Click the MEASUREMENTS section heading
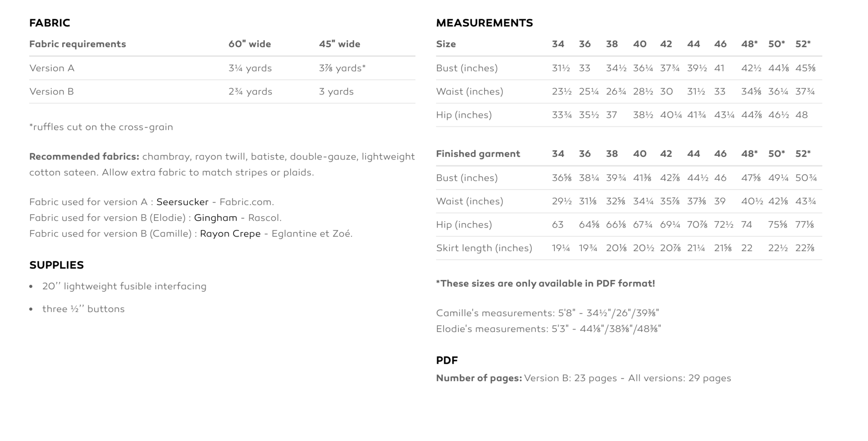The height and width of the screenshot is (441, 868). [x=484, y=23]
